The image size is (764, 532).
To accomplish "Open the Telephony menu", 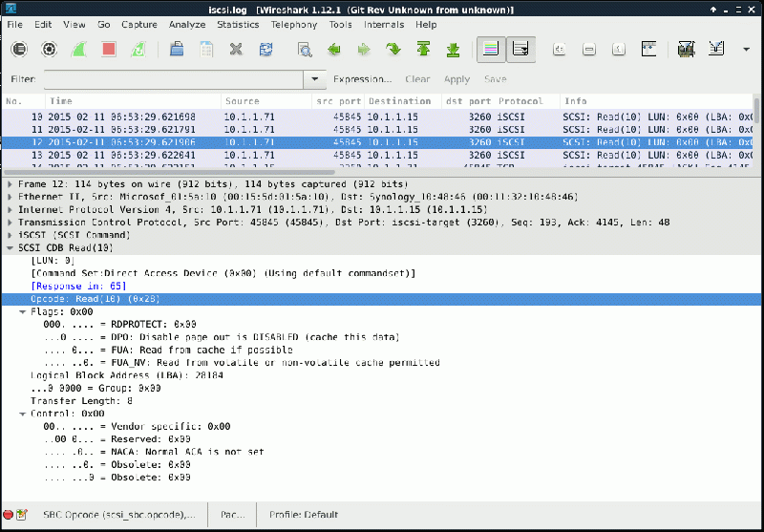I will pos(294,25).
